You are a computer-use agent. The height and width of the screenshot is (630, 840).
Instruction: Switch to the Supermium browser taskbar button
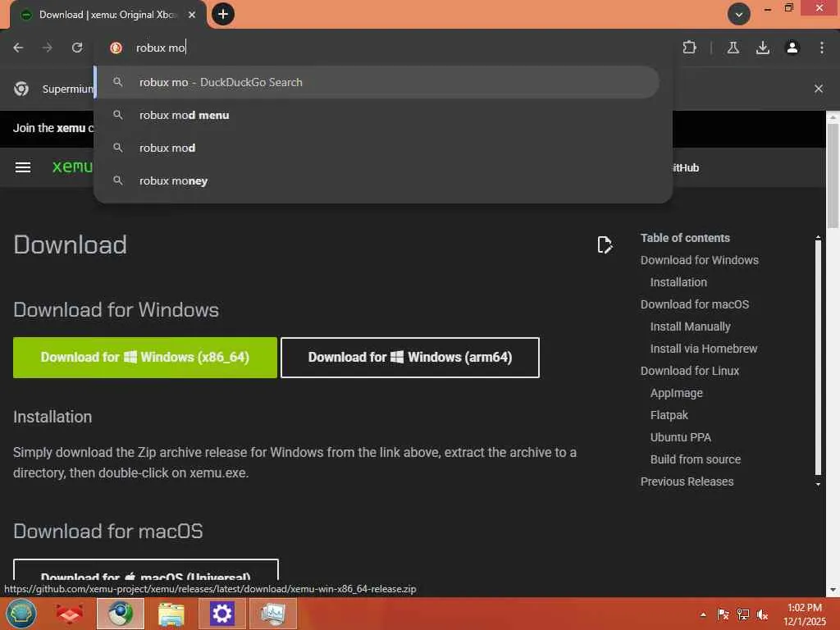pos(121,614)
